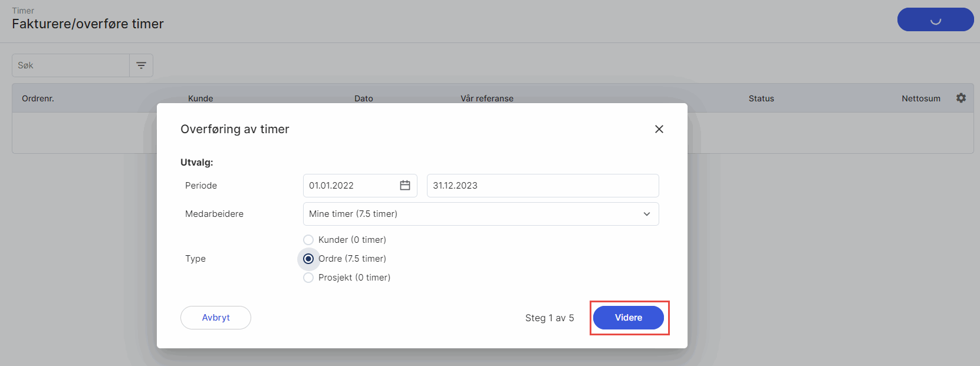Select the Ordre (7.5 timer) radio option
980x366 pixels.
[308, 259]
